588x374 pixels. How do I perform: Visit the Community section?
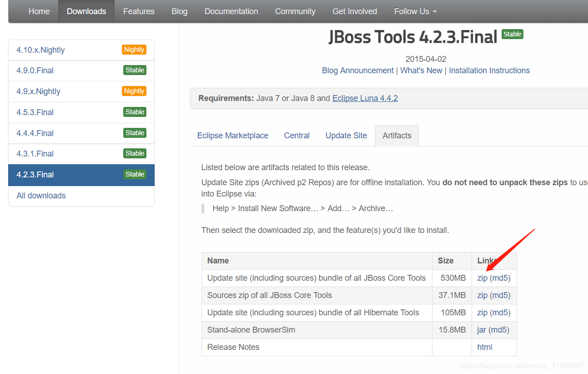(295, 11)
